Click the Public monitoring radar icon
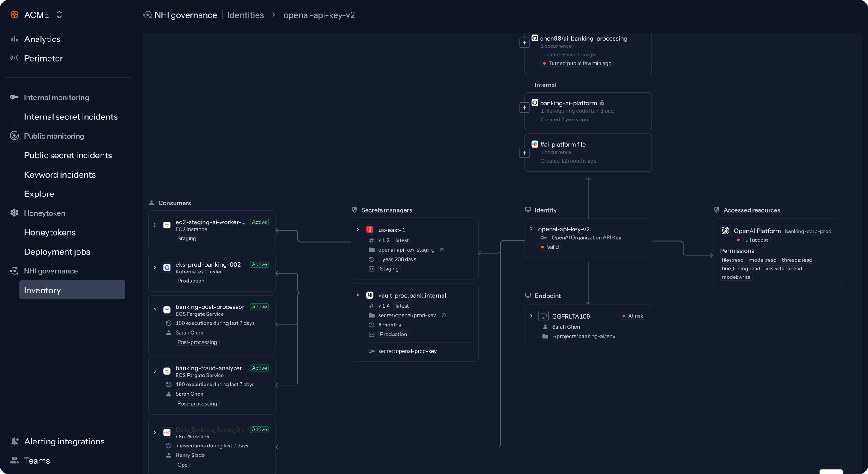Viewport: 868px width, 474px height. 15,136
